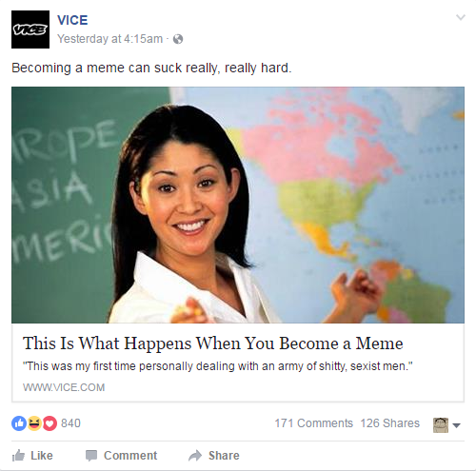Click the public globe privacy icon
Image resolution: width=476 pixels, height=471 pixels.
(178, 39)
